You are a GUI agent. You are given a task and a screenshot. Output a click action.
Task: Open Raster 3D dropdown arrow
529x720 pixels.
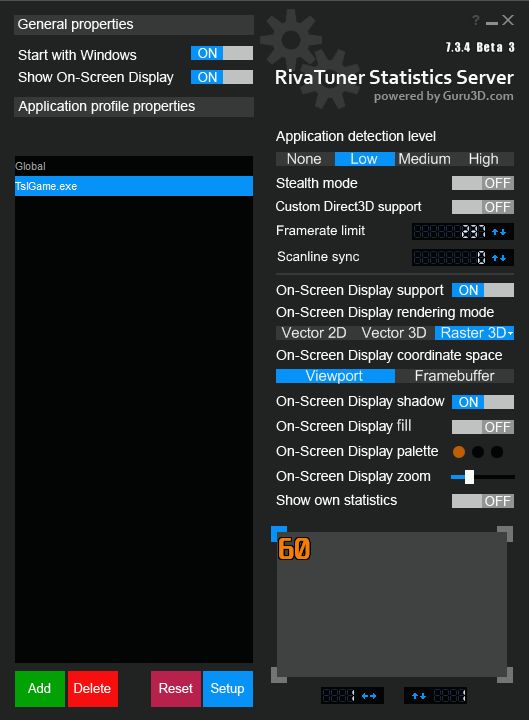click(511, 333)
